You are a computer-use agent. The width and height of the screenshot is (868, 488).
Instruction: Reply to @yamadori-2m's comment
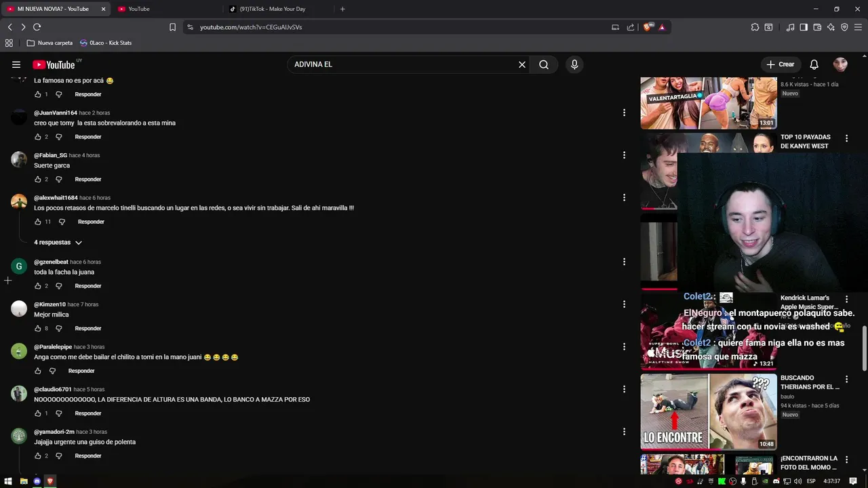88,456
